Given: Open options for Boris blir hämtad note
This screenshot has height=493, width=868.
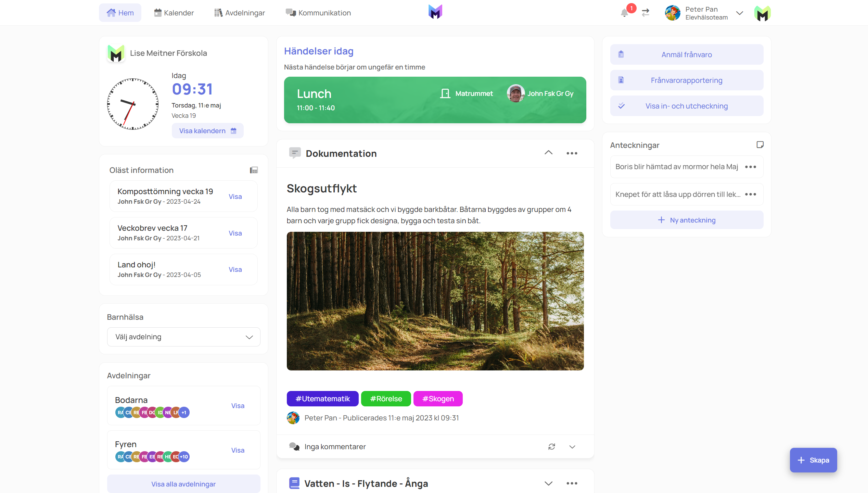Looking at the screenshot, I should [x=750, y=167].
